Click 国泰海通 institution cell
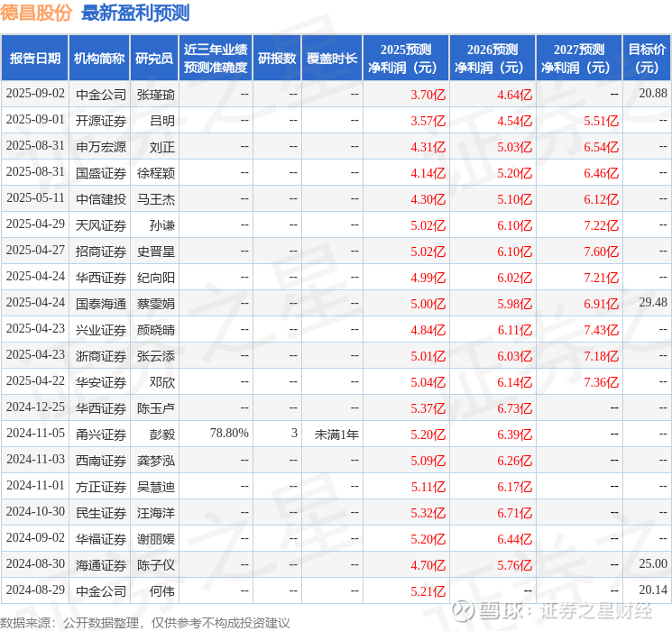Image resolution: width=672 pixels, height=631 pixels. coord(101,304)
